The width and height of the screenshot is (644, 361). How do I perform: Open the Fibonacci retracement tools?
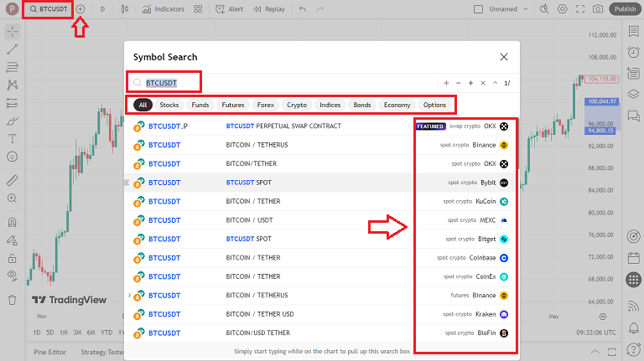(x=13, y=67)
